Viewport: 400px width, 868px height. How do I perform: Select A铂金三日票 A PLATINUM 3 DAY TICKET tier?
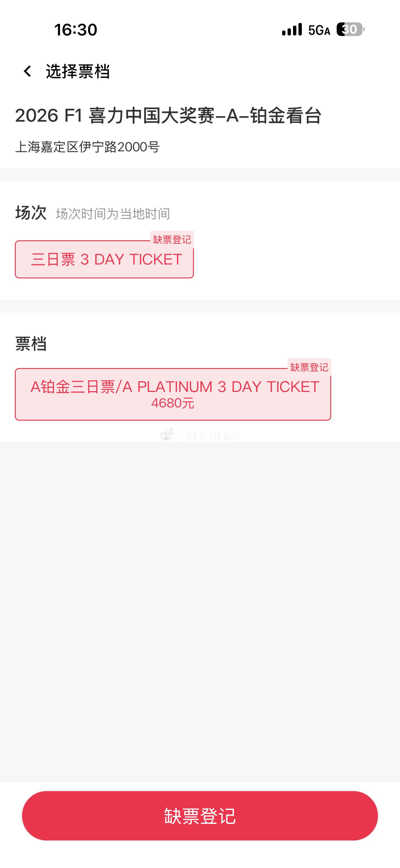[x=173, y=394]
